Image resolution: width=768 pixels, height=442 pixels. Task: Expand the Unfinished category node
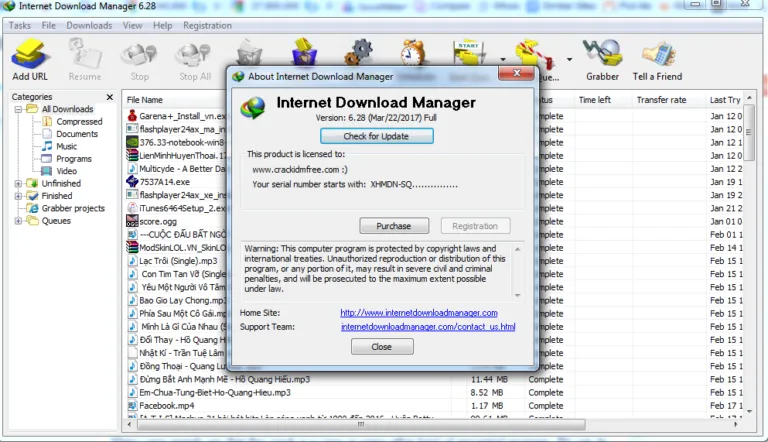pyautogui.click(x=18, y=184)
